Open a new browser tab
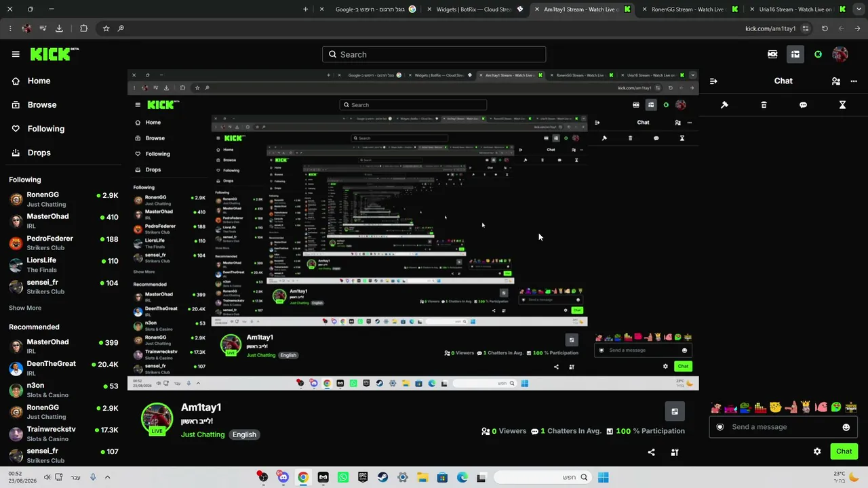The image size is (868, 488). click(305, 9)
